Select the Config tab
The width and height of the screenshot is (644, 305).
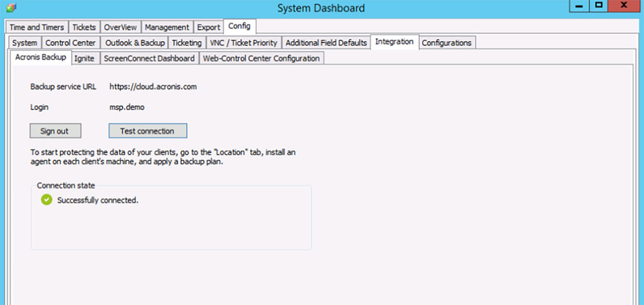[240, 26]
